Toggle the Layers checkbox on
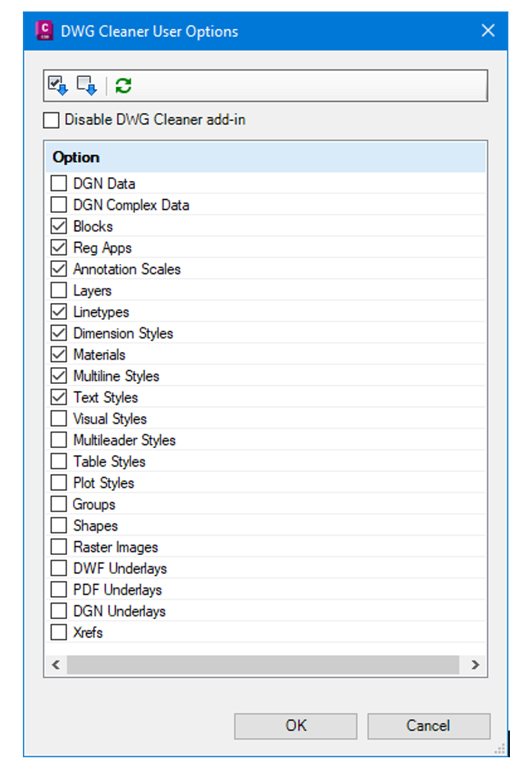 coord(59,291)
